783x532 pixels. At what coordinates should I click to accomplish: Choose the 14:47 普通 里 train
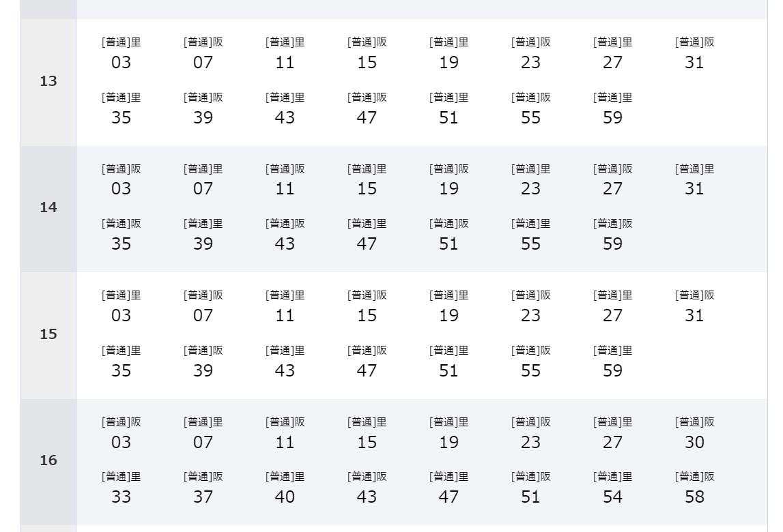click(x=367, y=235)
